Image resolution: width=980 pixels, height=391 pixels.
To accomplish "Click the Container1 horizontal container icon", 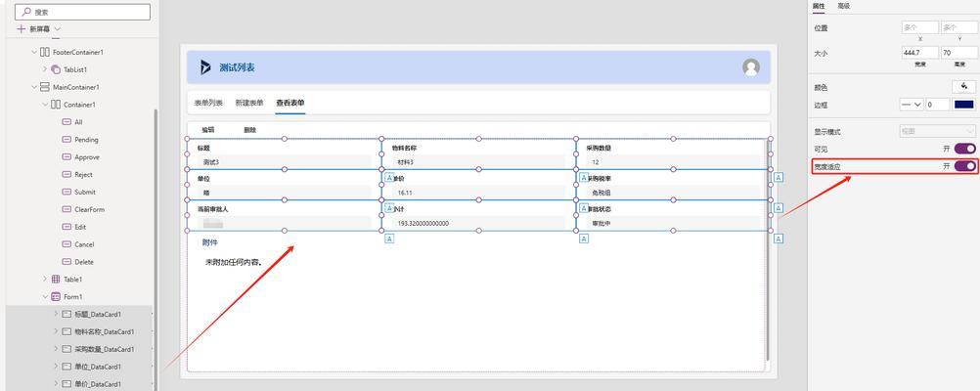I will tap(56, 105).
